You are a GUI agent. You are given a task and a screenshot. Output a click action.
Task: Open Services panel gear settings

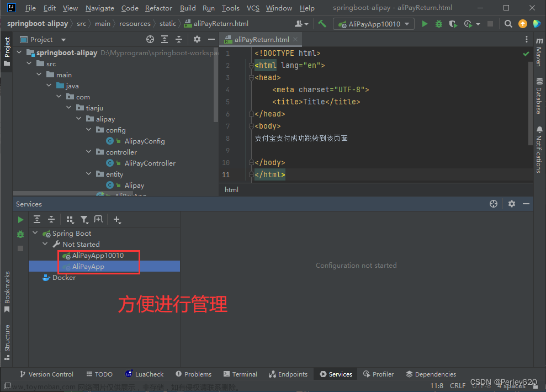point(512,204)
